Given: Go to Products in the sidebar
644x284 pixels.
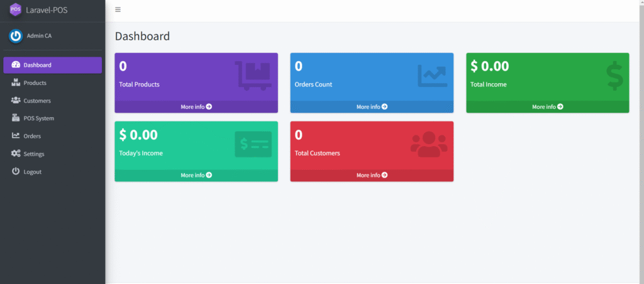Looking at the screenshot, I should click(x=35, y=83).
